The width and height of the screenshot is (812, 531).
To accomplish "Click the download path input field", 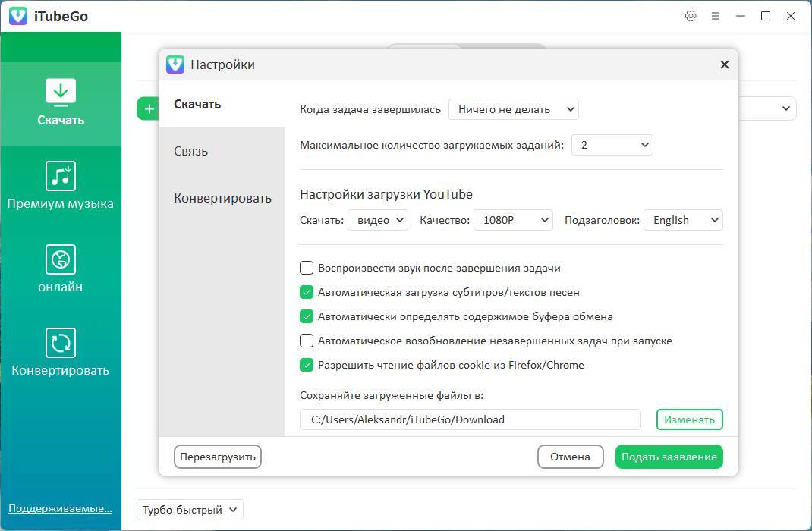I will [470, 419].
